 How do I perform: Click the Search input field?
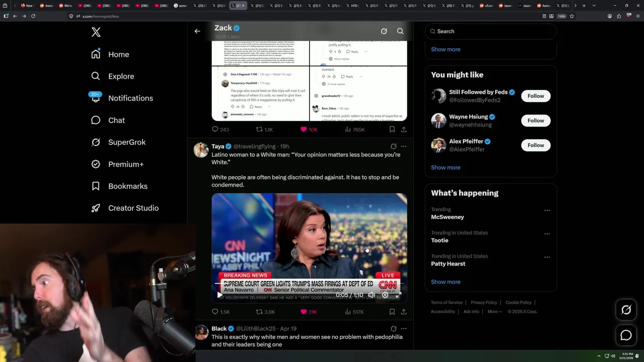pyautogui.click(x=491, y=31)
